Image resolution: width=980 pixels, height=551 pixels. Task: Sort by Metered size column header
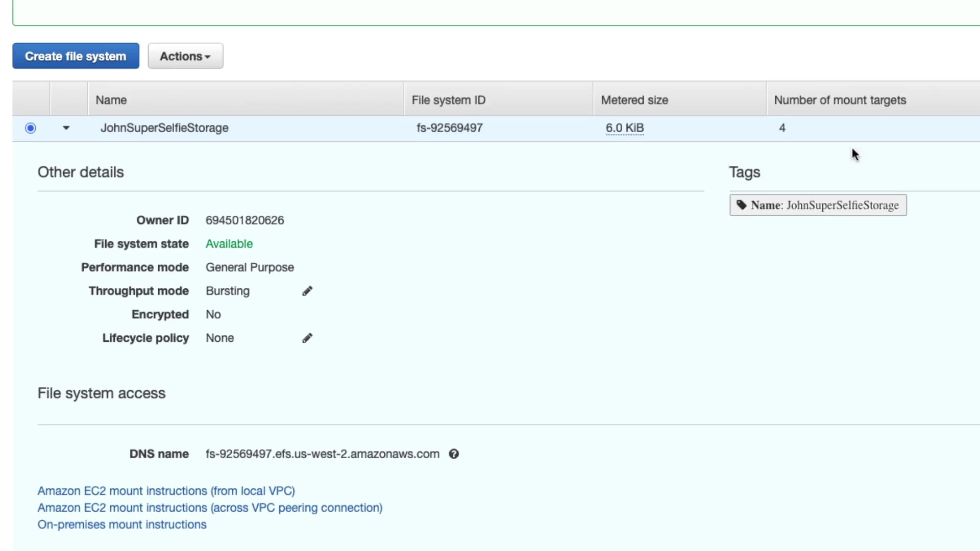(x=634, y=100)
